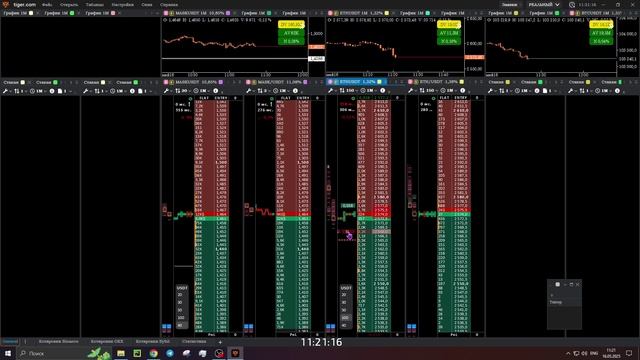The height and width of the screenshot is (360, 640).
Task: Click white link-color swatch on first График 1M tab
Action: point(31,13)
